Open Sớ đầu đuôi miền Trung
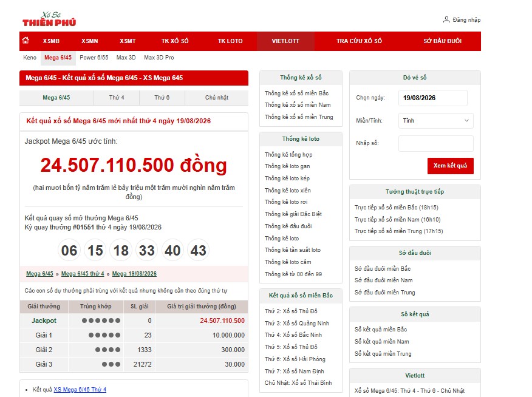The width and height of the screenshot is (532, 397). click(x=385, y=293)
